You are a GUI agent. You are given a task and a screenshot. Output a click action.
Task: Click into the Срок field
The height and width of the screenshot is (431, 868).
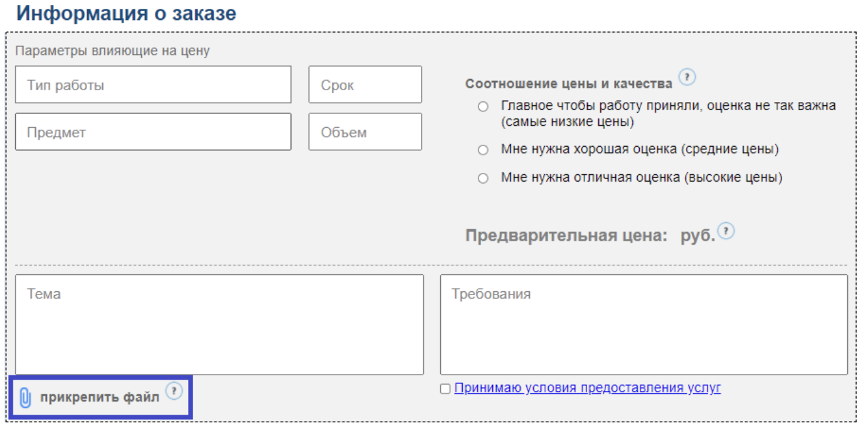click(x=365, y=85)
